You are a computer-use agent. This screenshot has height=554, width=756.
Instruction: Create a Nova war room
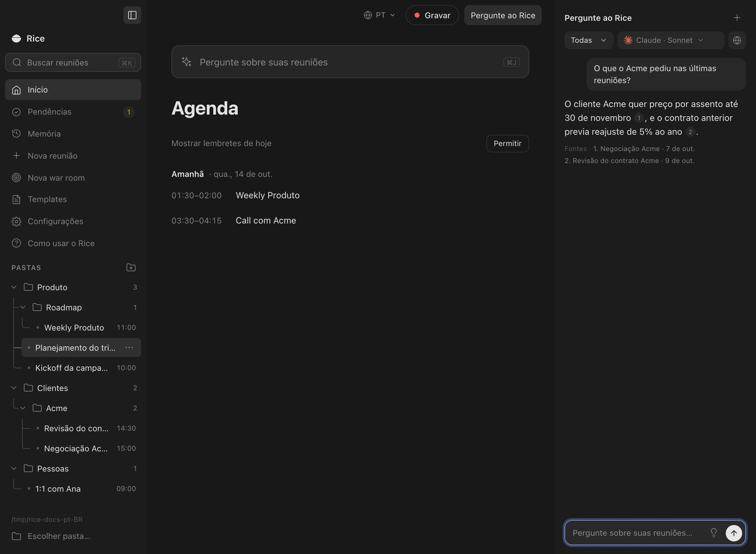[73, 178]
